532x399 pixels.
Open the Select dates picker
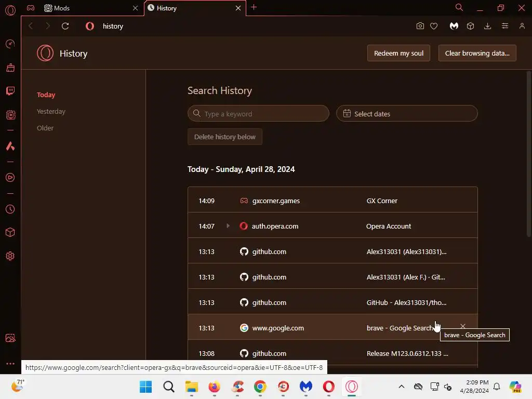tap(407, 114)
